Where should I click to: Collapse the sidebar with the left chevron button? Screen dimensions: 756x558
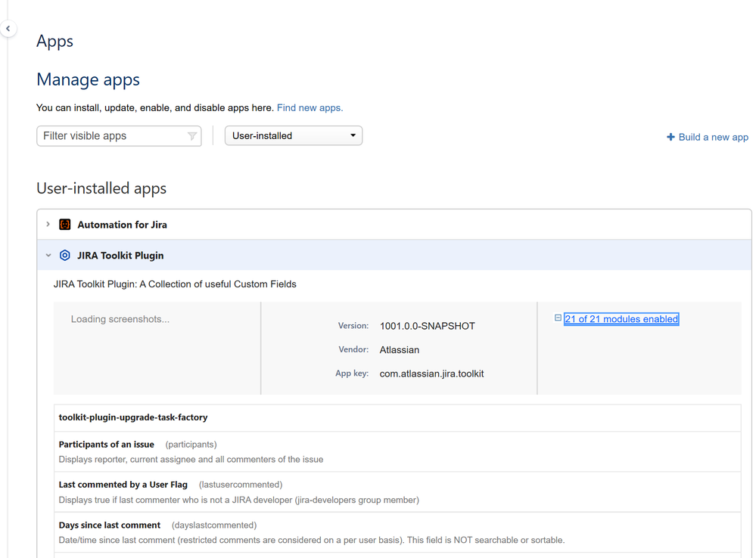tap(8, 29)
